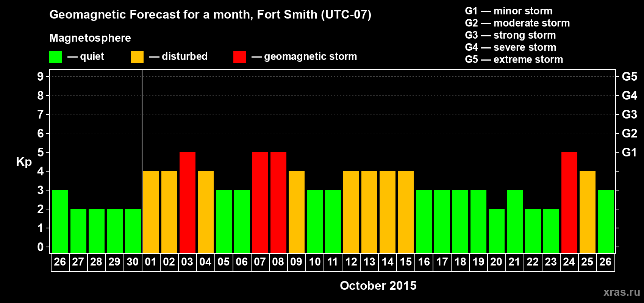Click the green bar for date 28
This screenshot has height=303, width=644.
point(97,231)
